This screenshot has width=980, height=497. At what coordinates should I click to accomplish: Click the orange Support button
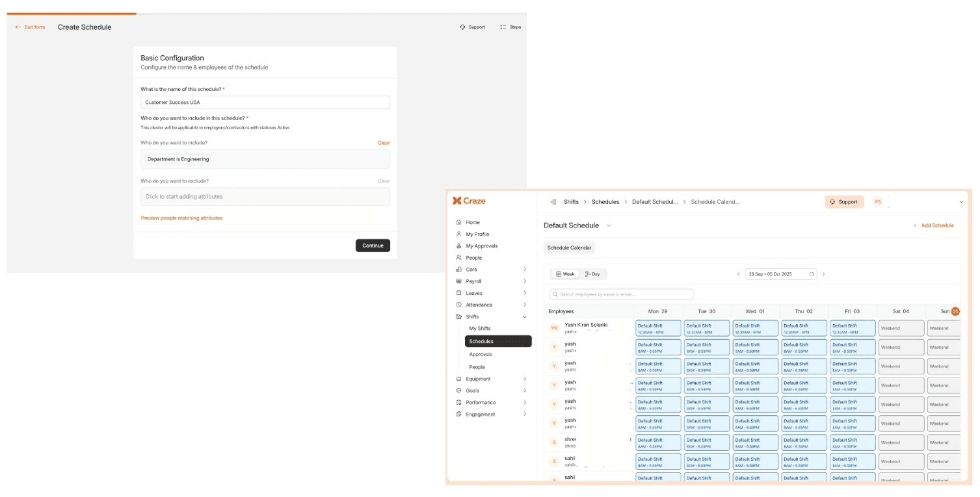tap(844, 202)
